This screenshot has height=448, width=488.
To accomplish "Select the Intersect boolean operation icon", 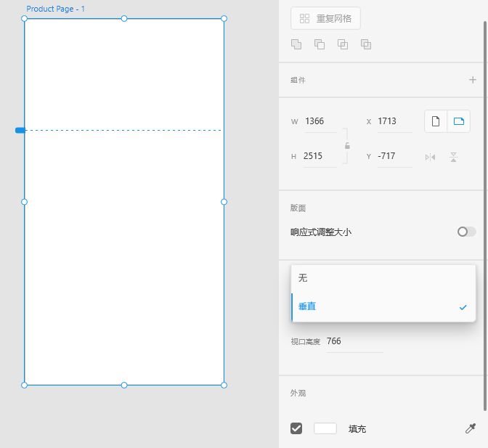I will (x=343, y=44).
